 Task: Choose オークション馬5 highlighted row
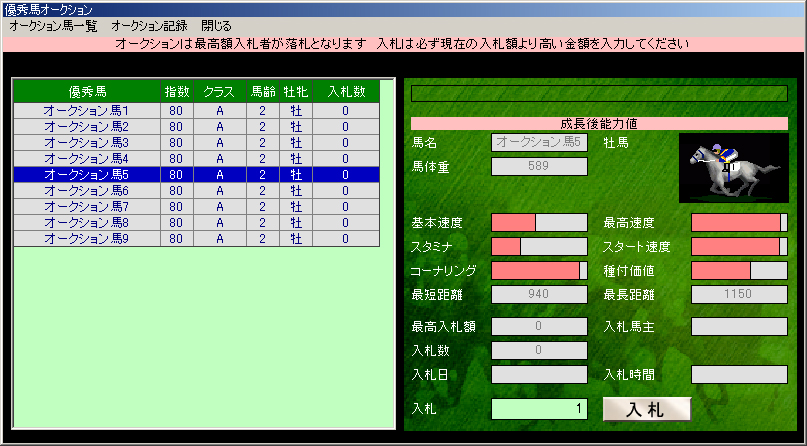point(86,175)
